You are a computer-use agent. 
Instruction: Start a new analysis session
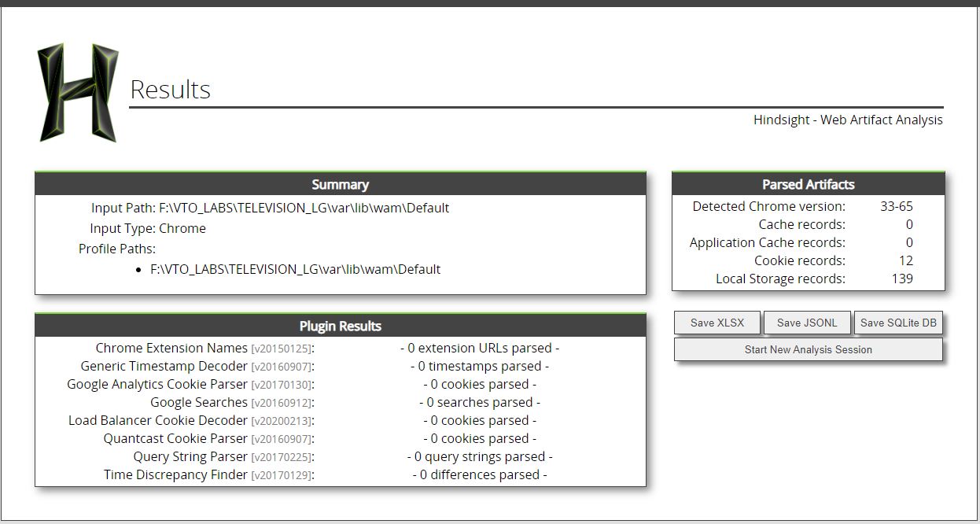tap(808, 350)
